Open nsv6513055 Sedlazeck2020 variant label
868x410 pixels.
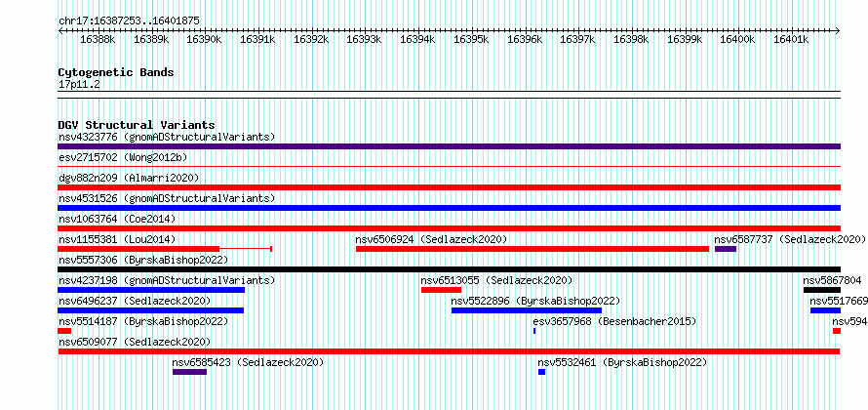pos(496,280)
